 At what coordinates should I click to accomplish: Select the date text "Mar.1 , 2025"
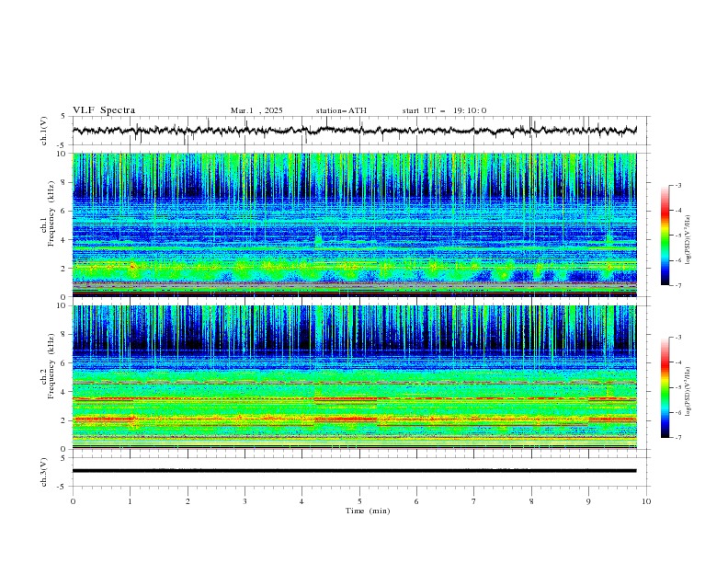pos(256,110)
